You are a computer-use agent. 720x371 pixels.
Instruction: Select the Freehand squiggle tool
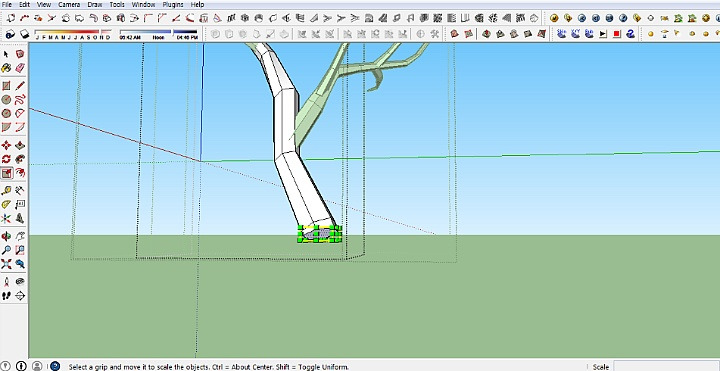20,100
